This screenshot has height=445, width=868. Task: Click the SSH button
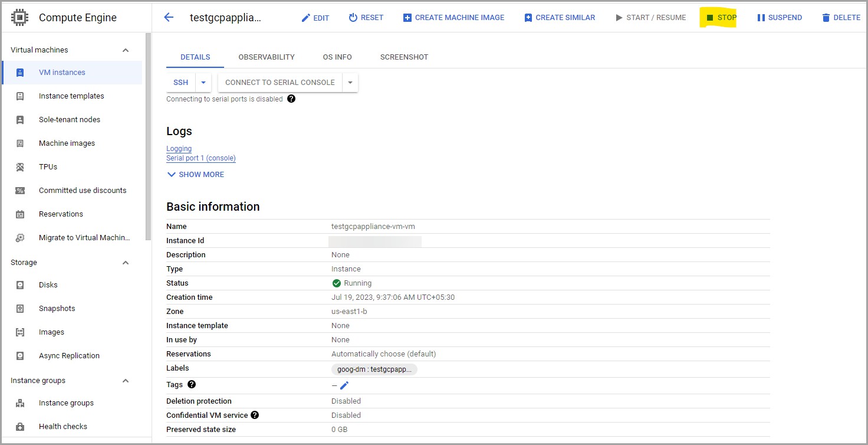pos(180,83)
